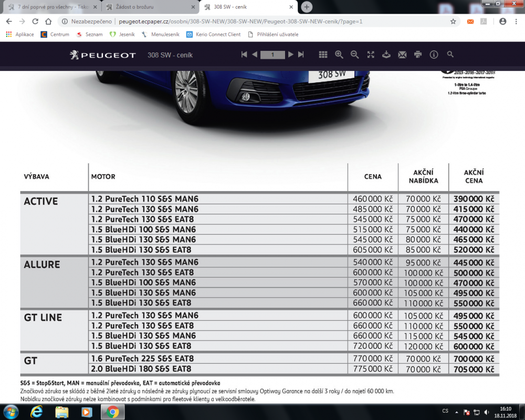This screenshot has height=420, width=525.
Task: Open the Chrome profile icon
Action: click(x=502, y=22)
